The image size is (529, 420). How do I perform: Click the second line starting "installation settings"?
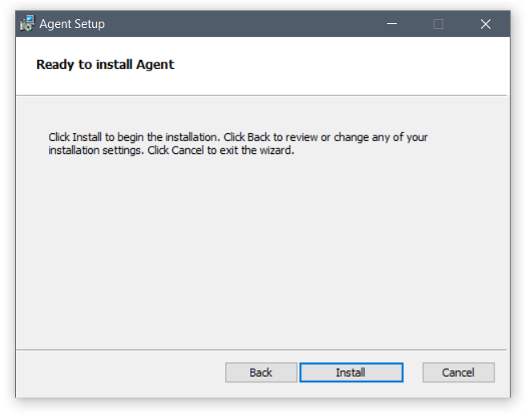click(171, 150)
